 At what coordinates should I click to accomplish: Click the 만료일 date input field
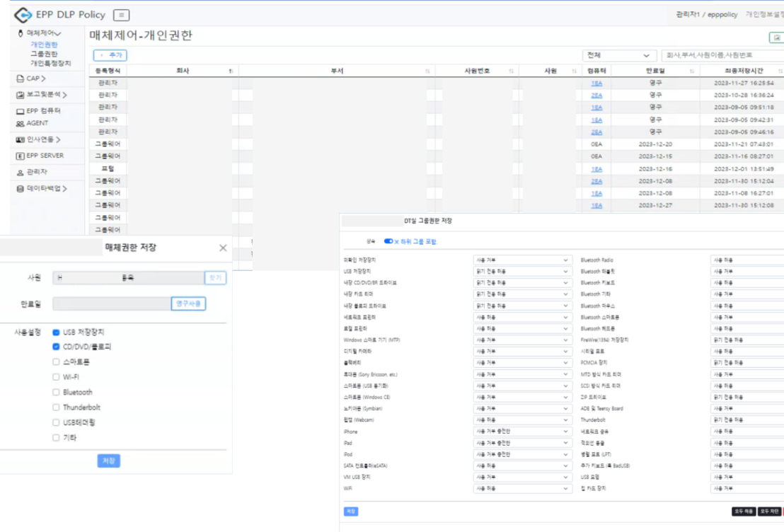pyautogui.click(x=112, y=304)
